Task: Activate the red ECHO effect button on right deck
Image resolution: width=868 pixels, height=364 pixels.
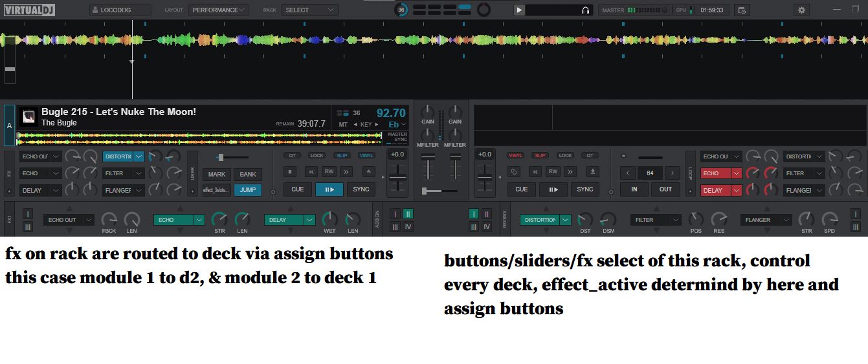Action: pos(716,173)
